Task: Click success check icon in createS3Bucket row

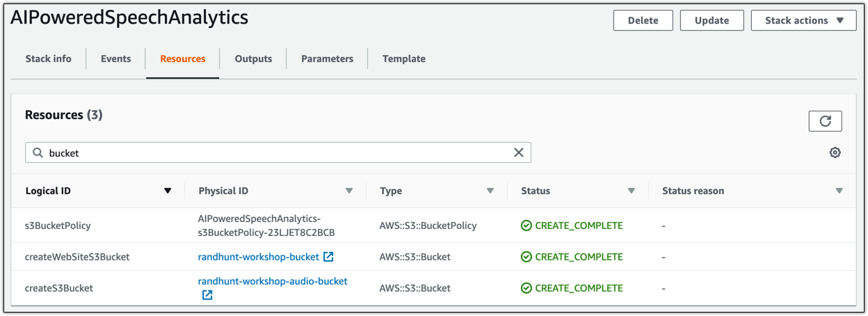Action: (527, 287)
